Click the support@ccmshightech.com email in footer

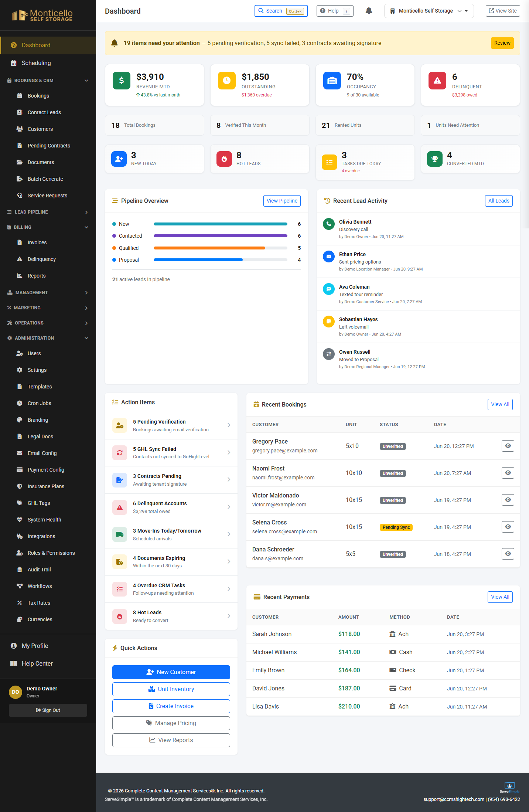tap(454, 799)
